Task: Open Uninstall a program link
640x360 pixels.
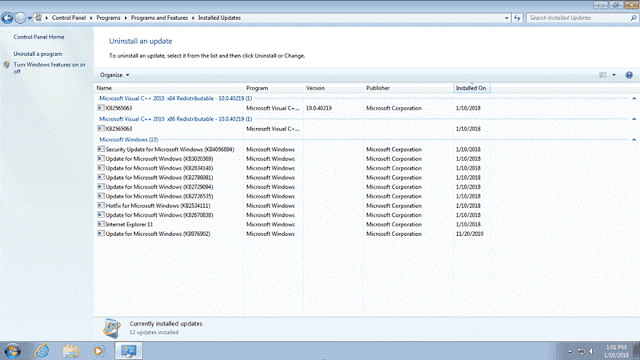Action: 38,54
